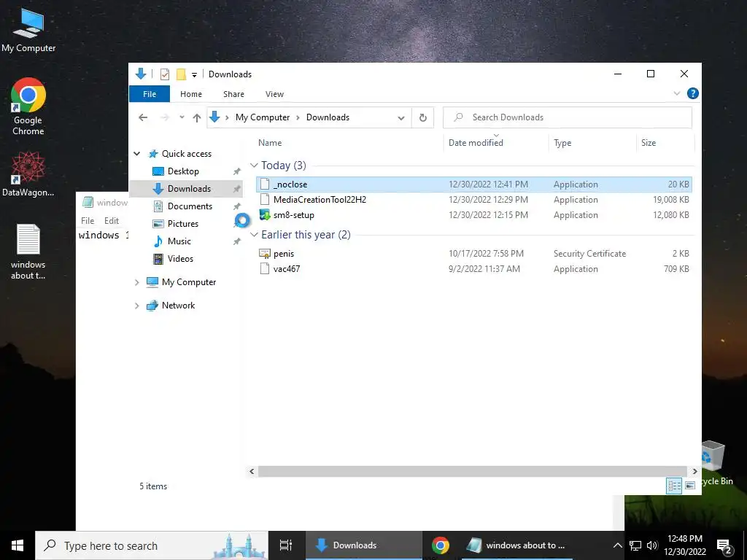The height and width of the screenshot is (560, 747).
Task: Open the Windows Start menu
Action: pos(18,545)
